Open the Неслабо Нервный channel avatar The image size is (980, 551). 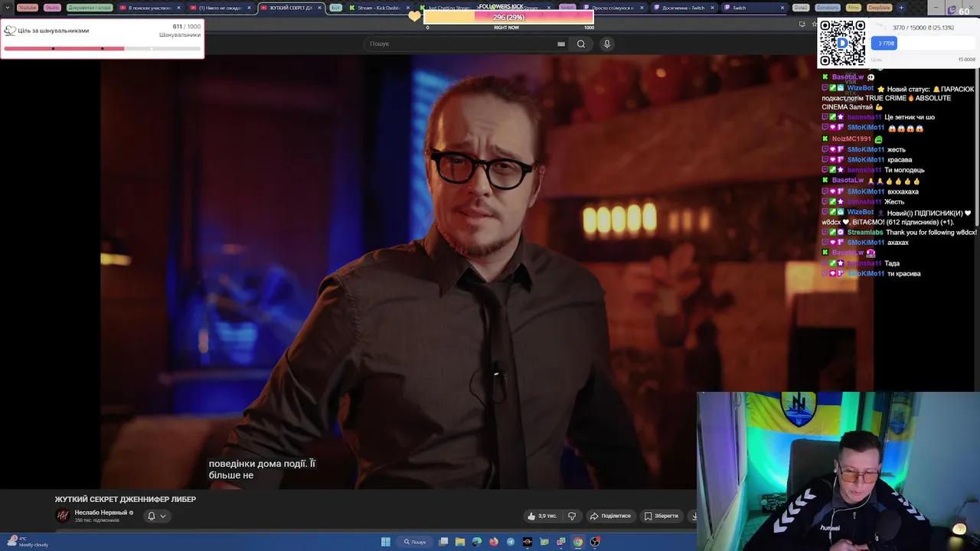(x=63, y=516)
